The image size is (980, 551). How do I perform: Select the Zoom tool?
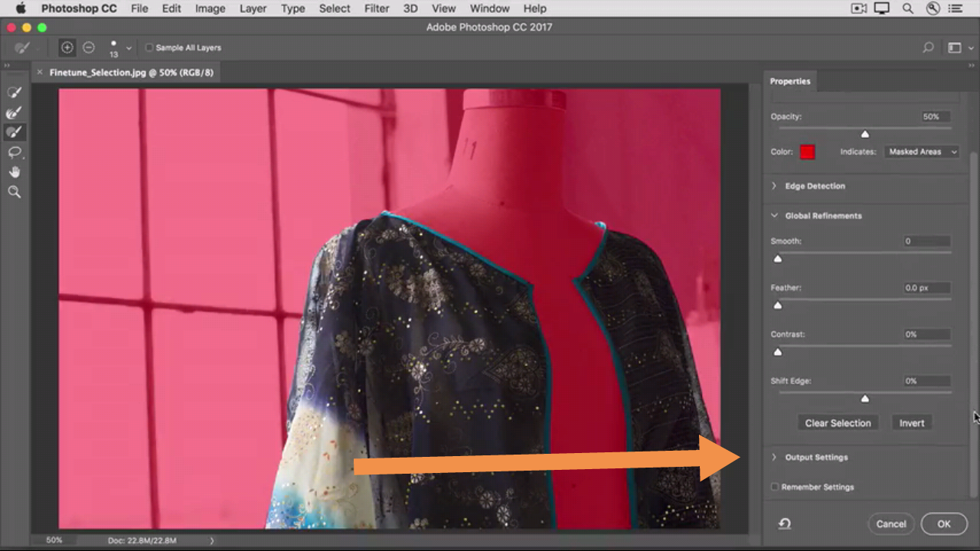[14, 192]
